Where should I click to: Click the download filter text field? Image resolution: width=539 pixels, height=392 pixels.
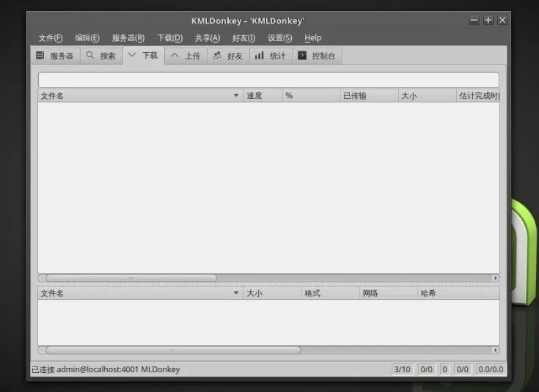(x=268, y=80)
